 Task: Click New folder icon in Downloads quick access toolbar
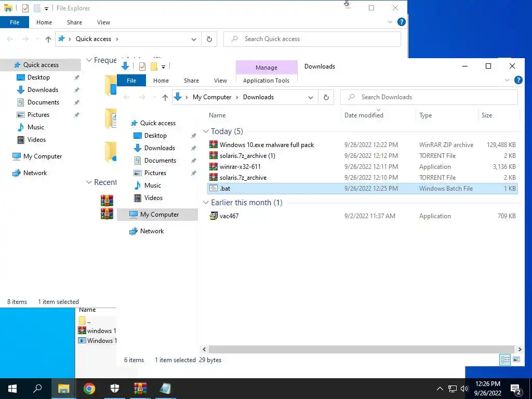[154, 66]
